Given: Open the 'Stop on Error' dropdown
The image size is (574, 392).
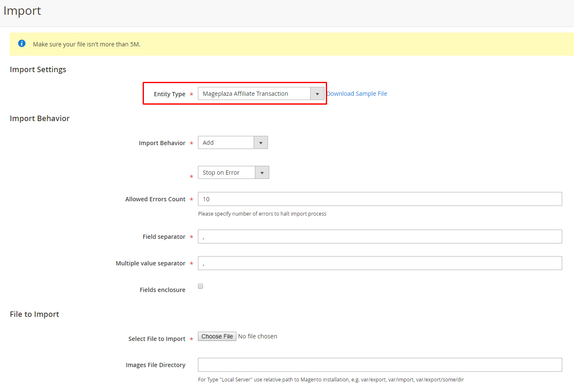Looking at the screenshot, I should coord(233,173).
